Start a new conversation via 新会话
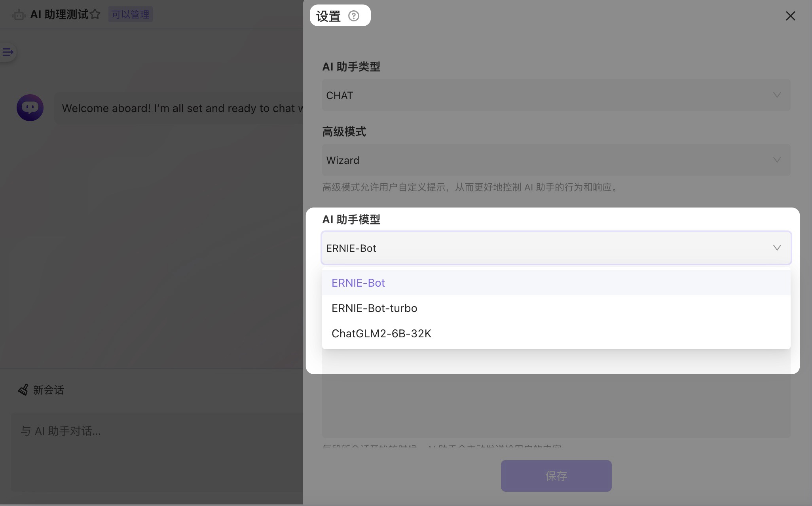This screenshot has height=506, width=812. click(x=47, y=390)
